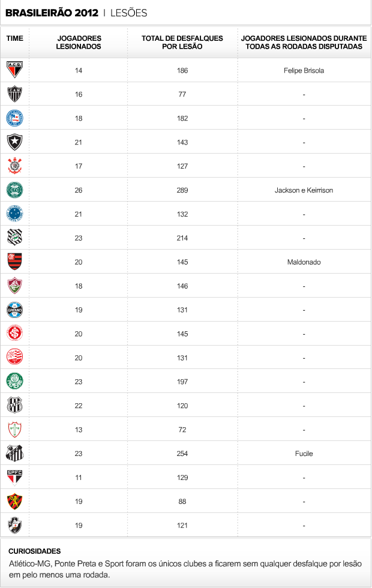The image size is (372, 588).
Task: Click the Santos club crest
Action: [x=14, y=454]
